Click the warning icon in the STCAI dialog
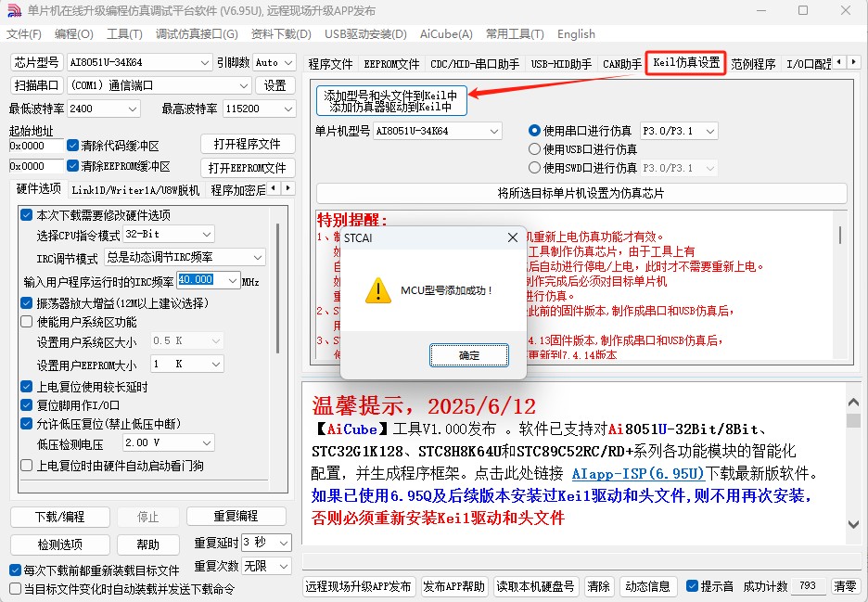This screenshot has height=602, width=868. click(x=378, y=290)
